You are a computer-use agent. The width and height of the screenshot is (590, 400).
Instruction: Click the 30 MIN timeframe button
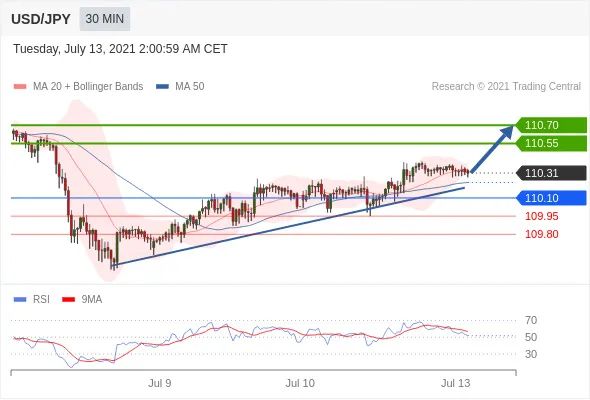(x=105, y=19)
